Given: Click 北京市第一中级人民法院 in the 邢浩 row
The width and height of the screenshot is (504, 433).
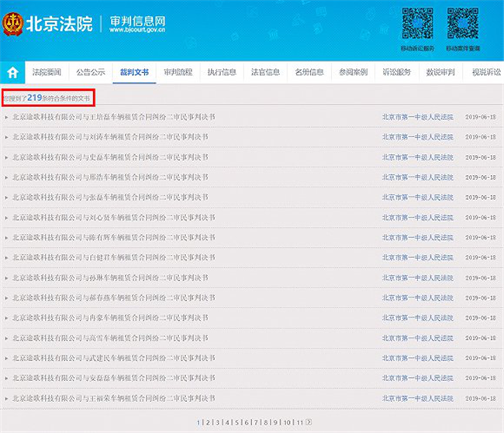Looking at the screenshot, I should [x=417, y=177].
